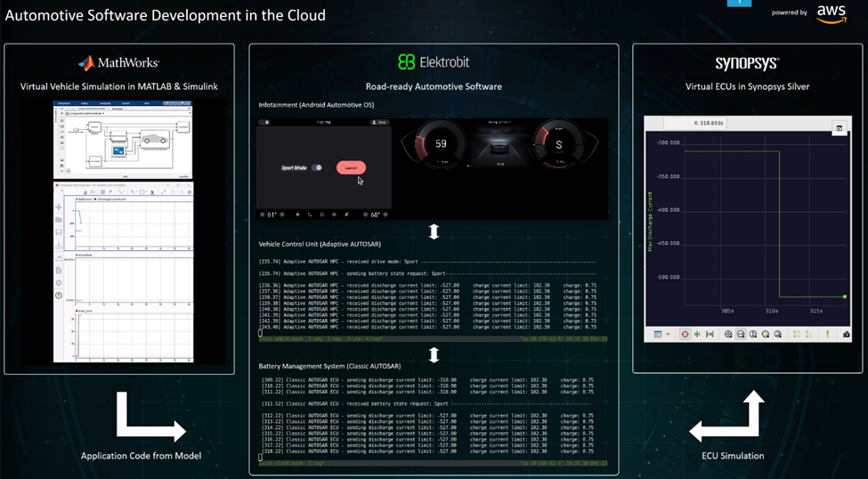Click the '[309.22] Classic AUTOSAR ECU' log line
The image size is (868, 479).
pos(427,380)
